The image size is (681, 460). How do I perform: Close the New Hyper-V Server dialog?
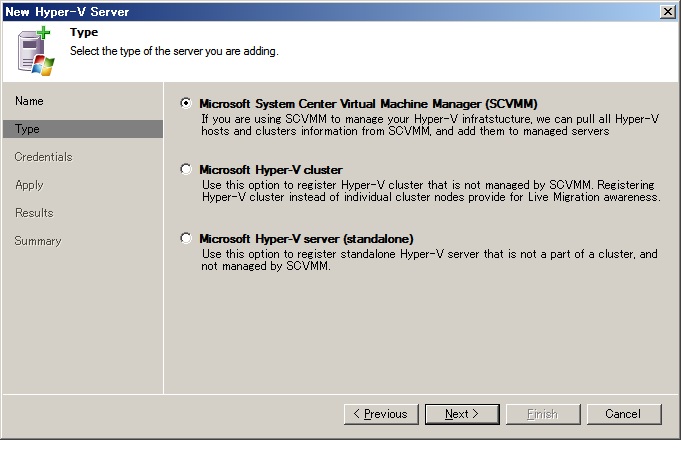[x=667, y=12]
